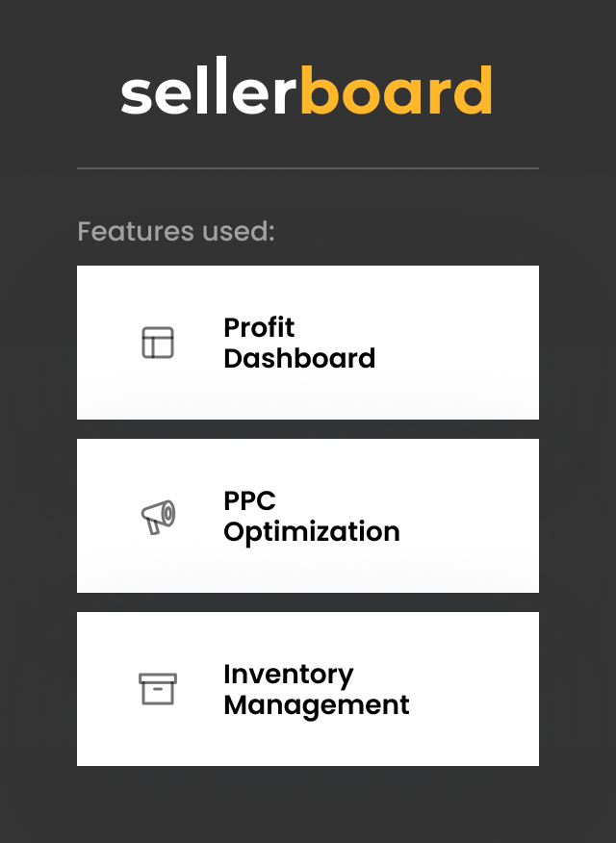Click the word "Profit"
This screenshot has width=616, height=843.
click(259, 328)
